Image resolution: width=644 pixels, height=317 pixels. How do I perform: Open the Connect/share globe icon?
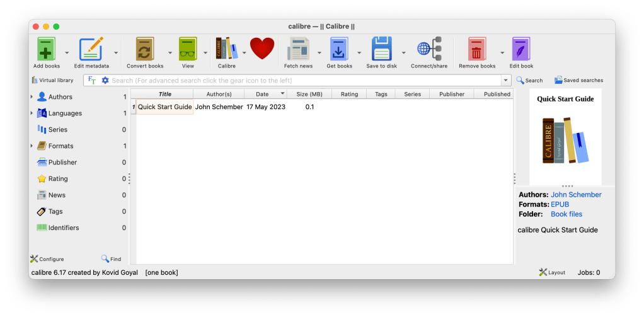click(x=429, y=50)
